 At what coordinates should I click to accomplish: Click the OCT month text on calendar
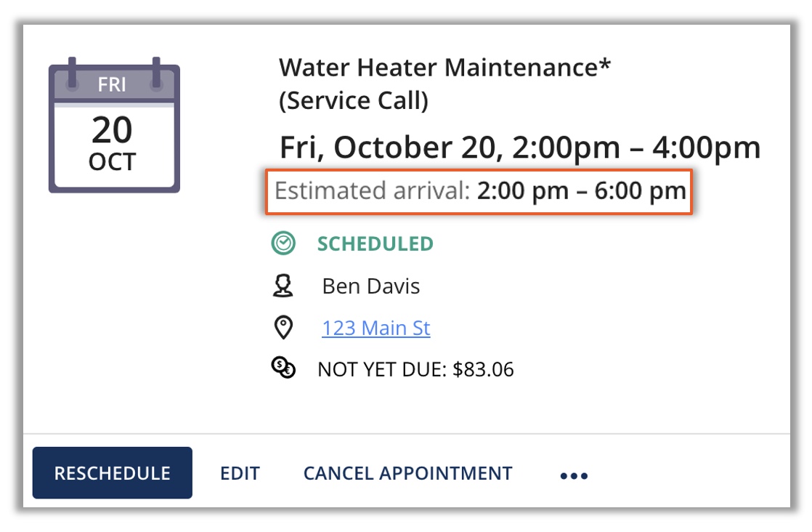coord(112,161)
